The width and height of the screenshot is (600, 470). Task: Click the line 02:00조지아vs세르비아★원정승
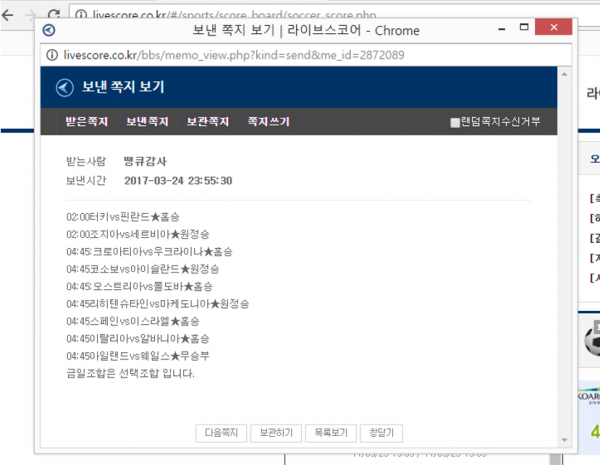pyautogui.click(x=138, y=234)
